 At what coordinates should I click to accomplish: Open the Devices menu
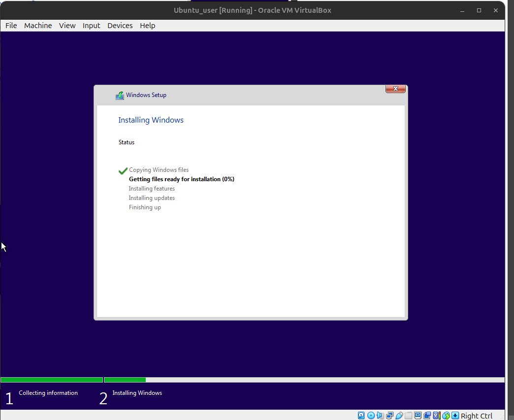click(120, 26)
